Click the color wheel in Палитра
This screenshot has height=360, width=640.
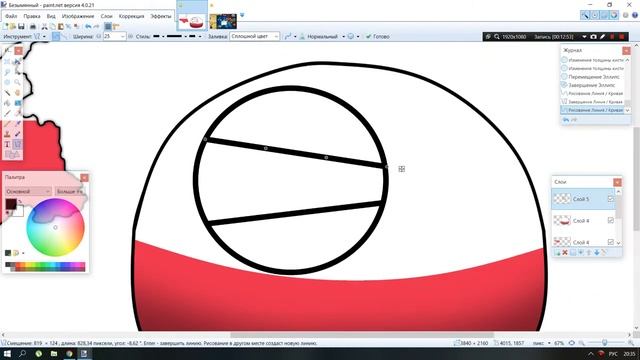tap(56, 227)
